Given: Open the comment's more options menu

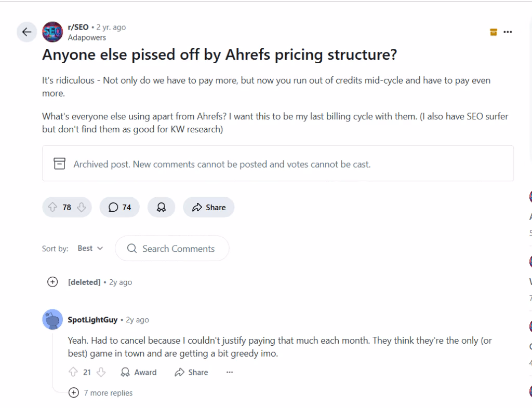Looking at the screenshot, I should pos(229,372).
